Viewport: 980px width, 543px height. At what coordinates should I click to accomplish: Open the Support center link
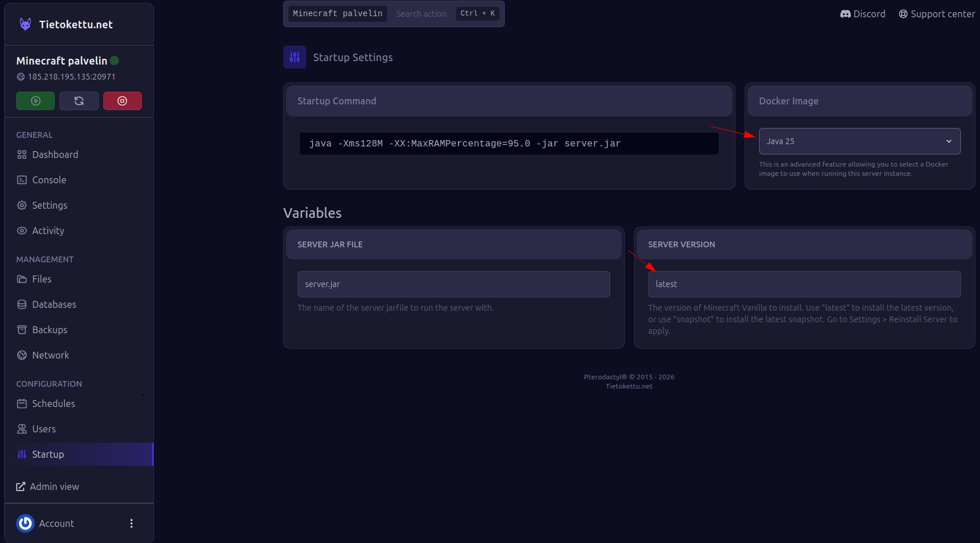click(937, 14)
